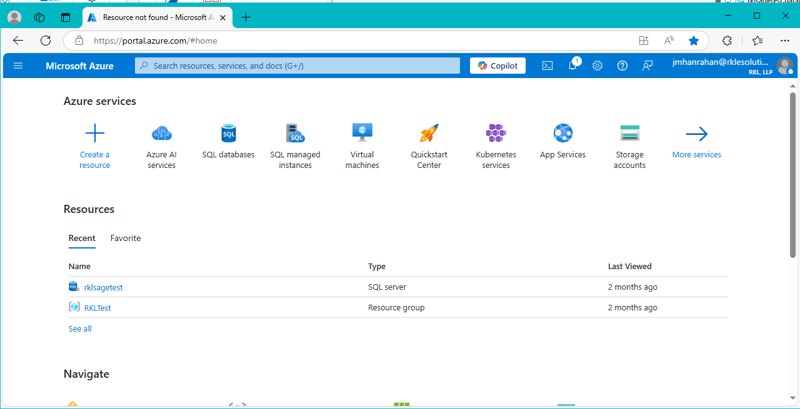This screenshot has height=409, width=800.
Task: Expand More services arrow
Action: point(696,133)
